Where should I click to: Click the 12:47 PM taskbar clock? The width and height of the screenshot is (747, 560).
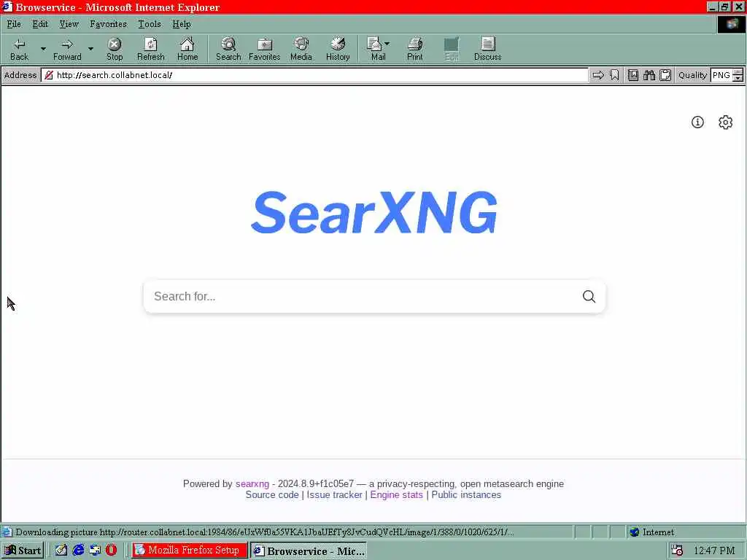coord(715,551)
